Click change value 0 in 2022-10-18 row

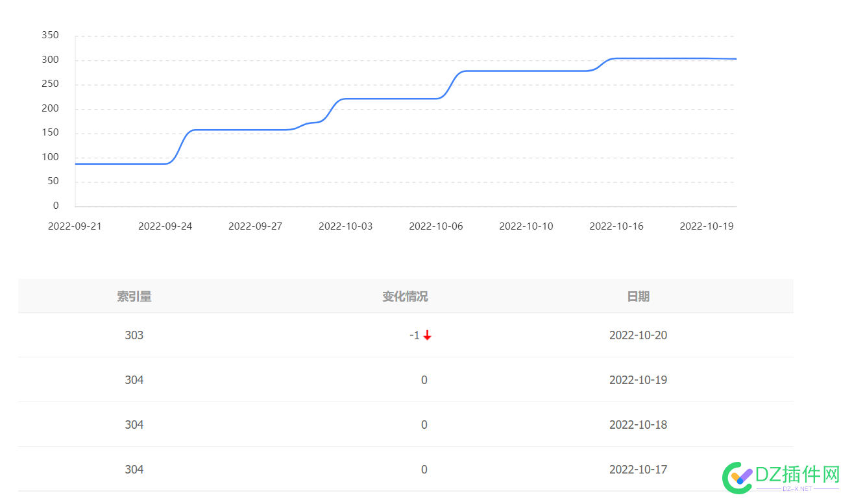(424, 425)
